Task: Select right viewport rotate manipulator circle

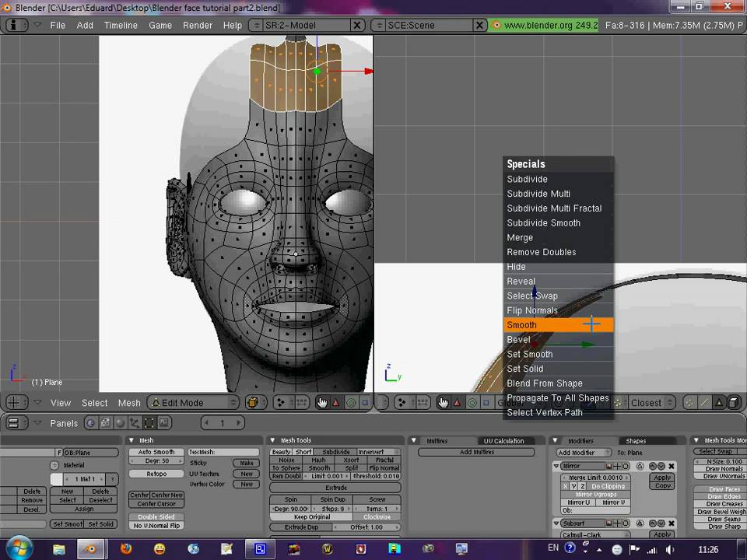Action: tap(472, 403)
